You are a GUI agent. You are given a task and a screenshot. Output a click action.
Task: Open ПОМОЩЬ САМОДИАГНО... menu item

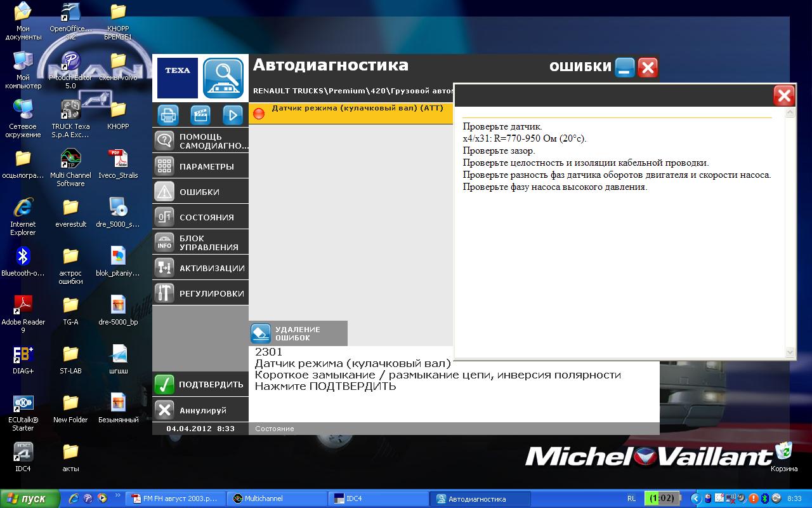tap(200, 141)
